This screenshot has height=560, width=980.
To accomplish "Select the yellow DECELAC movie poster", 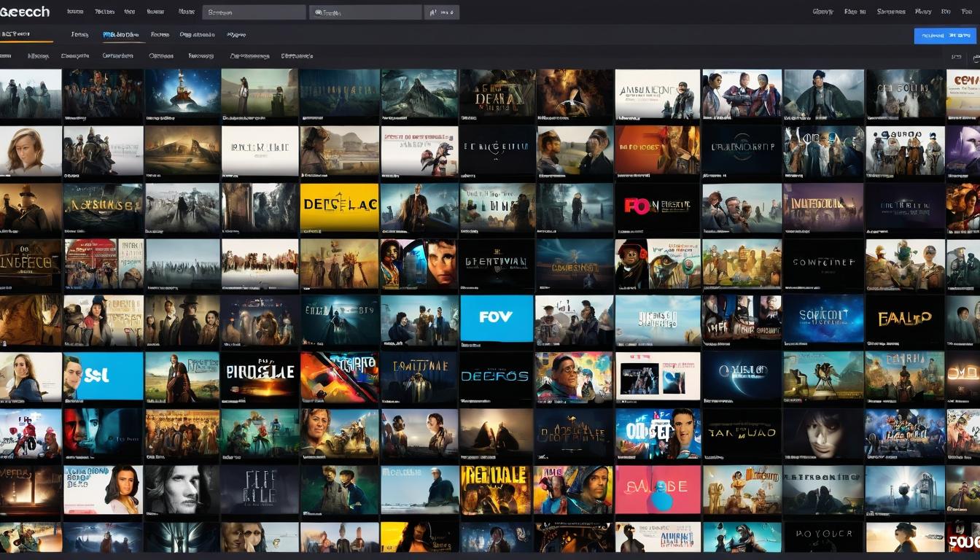I will tap(340, 206).
